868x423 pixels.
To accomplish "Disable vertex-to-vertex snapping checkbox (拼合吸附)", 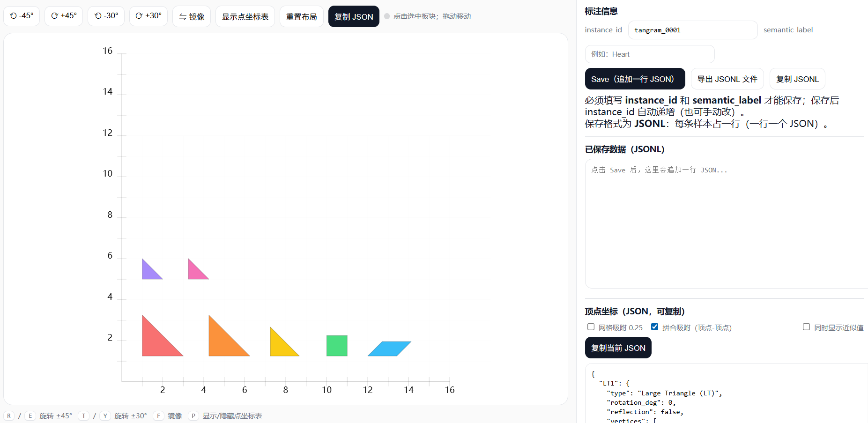I will 654,327.
